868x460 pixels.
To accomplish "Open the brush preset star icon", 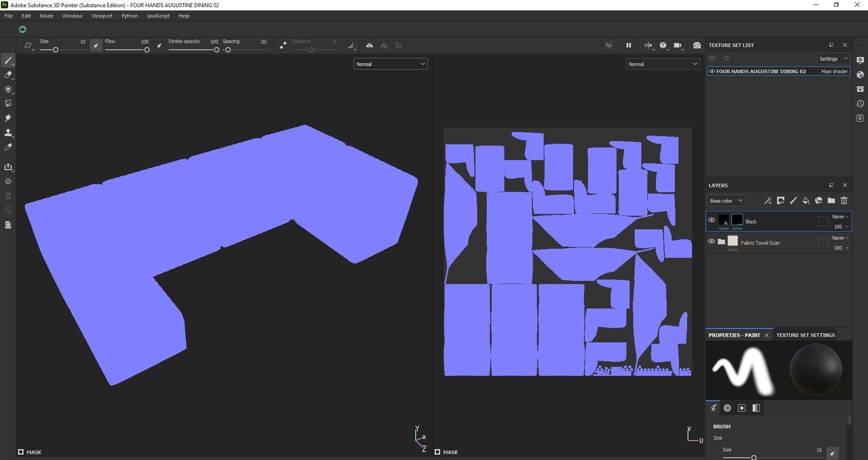I will click(28, 45).
